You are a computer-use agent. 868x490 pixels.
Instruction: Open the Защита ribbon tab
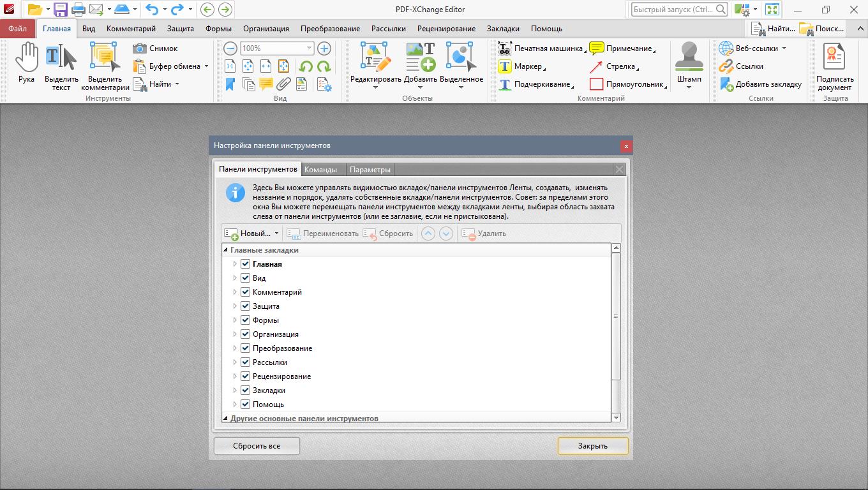(181, 29)
